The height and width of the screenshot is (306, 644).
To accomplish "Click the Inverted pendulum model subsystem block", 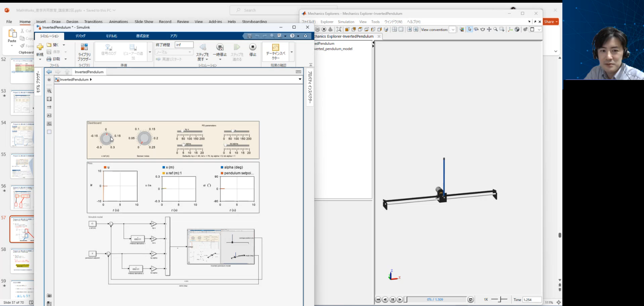I will click(221, 247).
